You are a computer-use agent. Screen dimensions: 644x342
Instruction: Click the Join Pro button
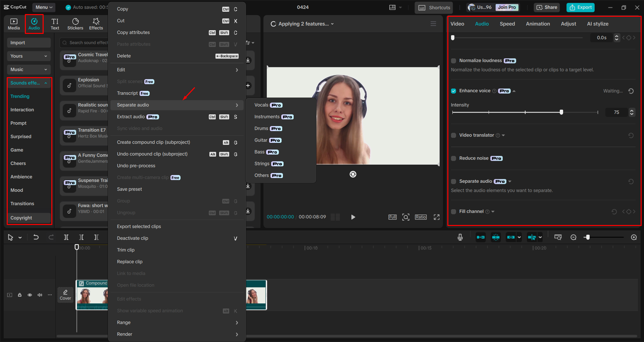[x=506, y=7]
